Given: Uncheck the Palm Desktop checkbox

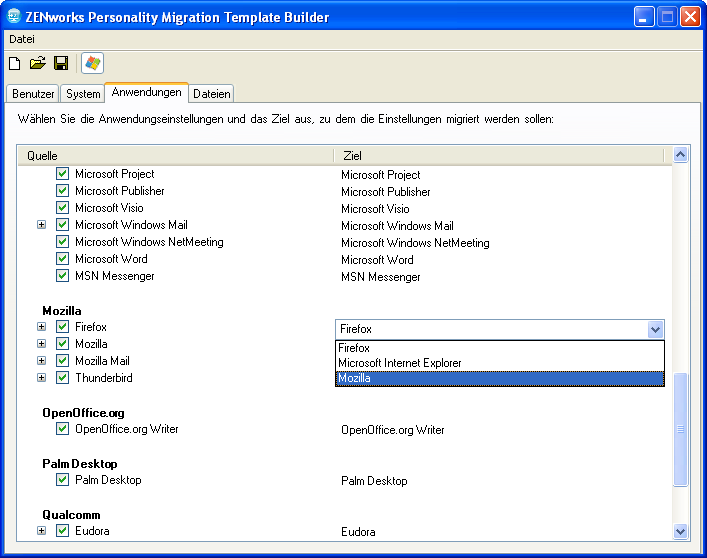Looking at the screenshot, I should pyautogui.click(x=62, y=480).
